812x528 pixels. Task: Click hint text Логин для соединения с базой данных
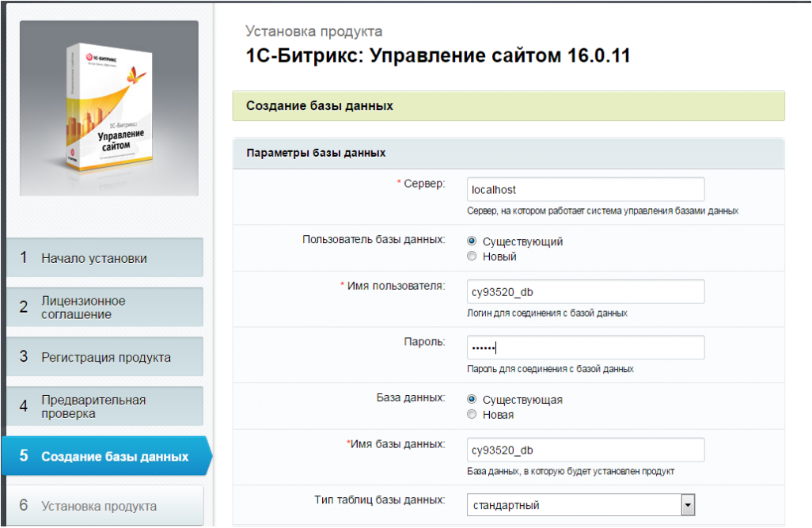pos(547,313)
